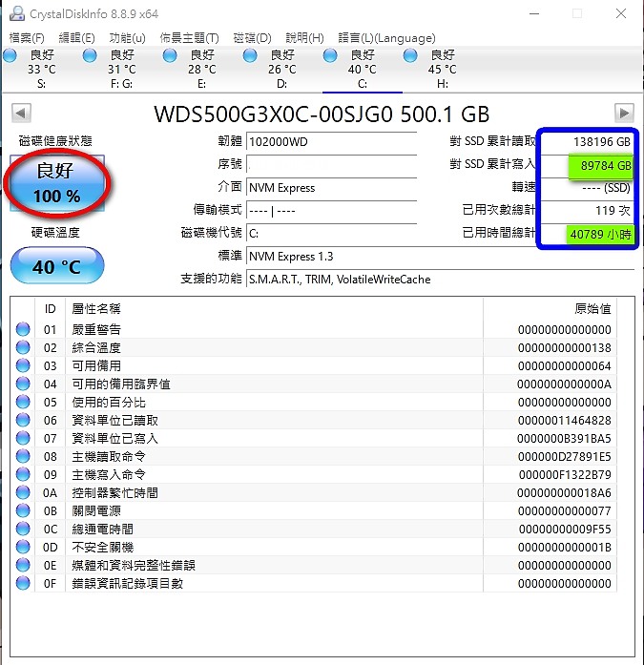The image size is (644, 665).
Task: Select the S: drive tab at 33 °C
Action: click(x=42, y=69)
